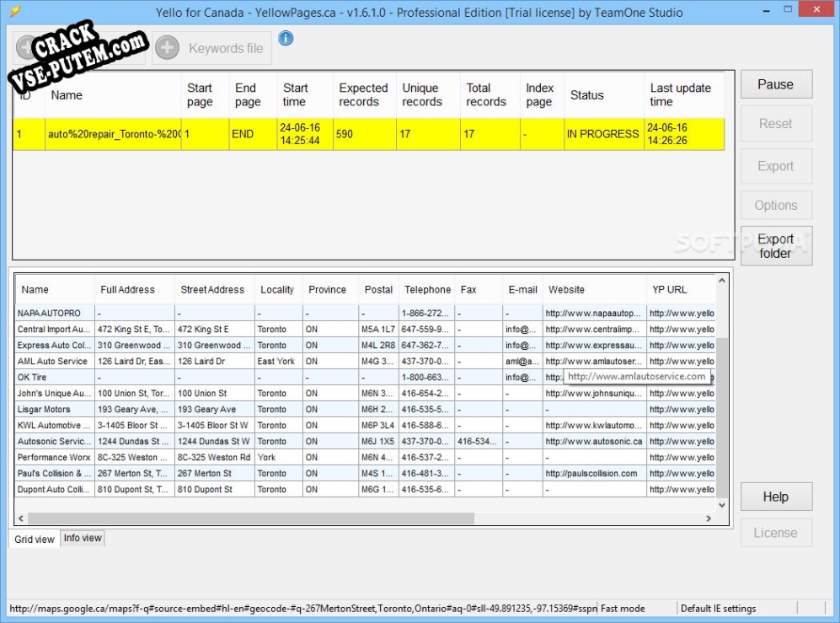The width and height of the screenshot is (840, 623).
Task: Click the License button
Action: (x=776, y=533)
